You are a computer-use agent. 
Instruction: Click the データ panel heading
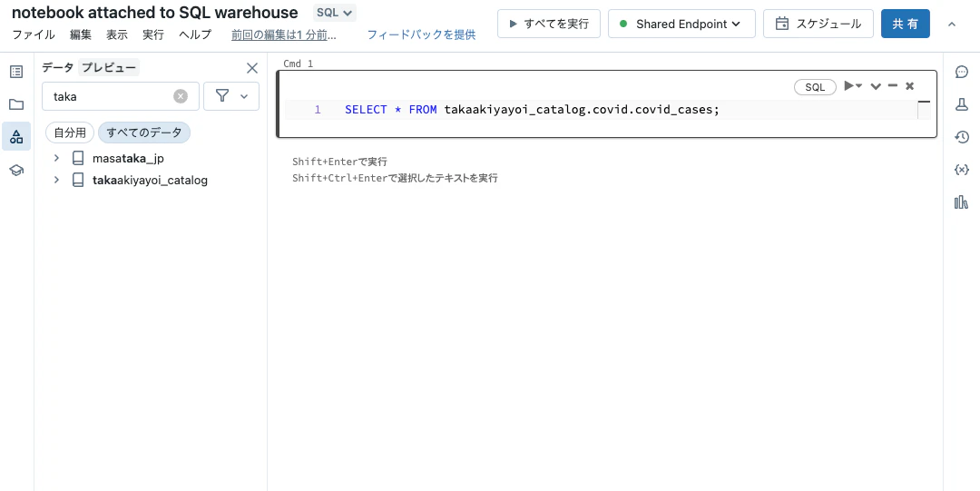click(x=57, y=67)
